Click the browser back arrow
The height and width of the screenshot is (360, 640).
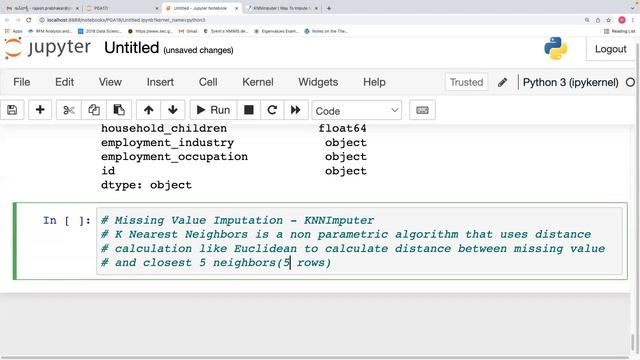pos(7,20)
